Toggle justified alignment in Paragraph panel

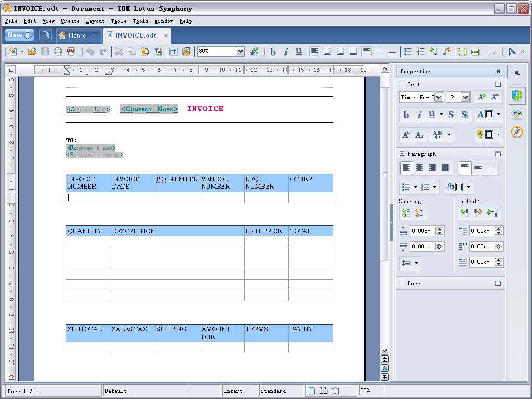(445, 168)
